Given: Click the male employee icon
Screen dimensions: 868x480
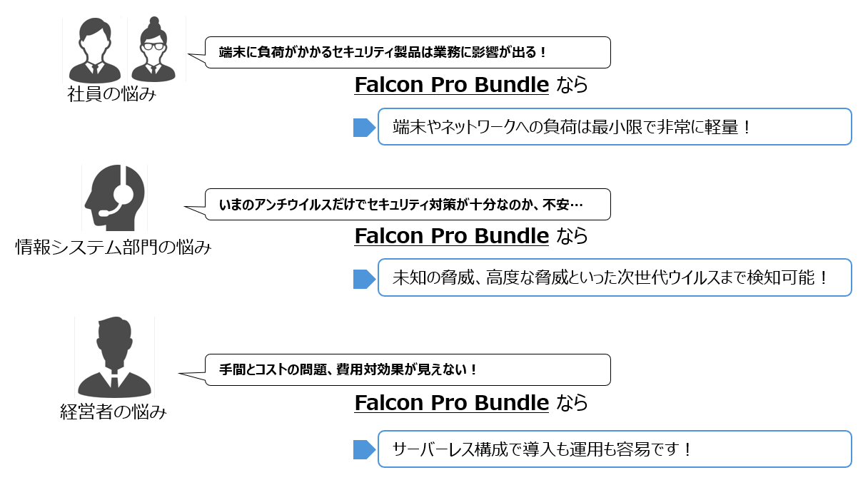Looking at the screenshot, I should coord(94,50).
